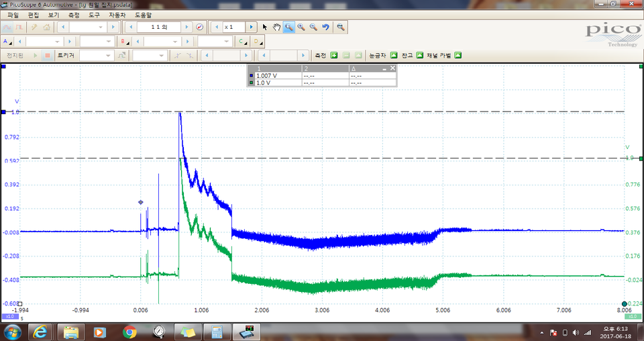Undo the last zoom with blue arrow
The image size is (644, 341).
coord(326,27)
